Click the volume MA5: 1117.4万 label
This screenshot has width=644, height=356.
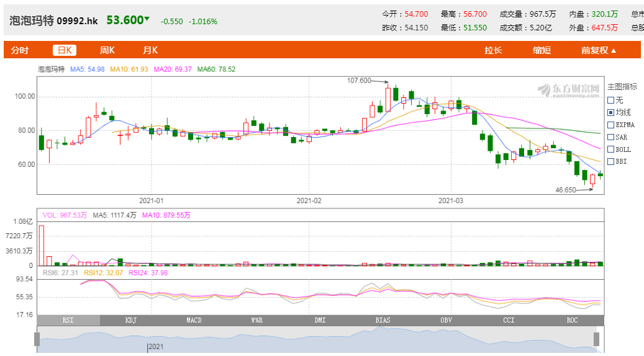[x=114, y=215]
